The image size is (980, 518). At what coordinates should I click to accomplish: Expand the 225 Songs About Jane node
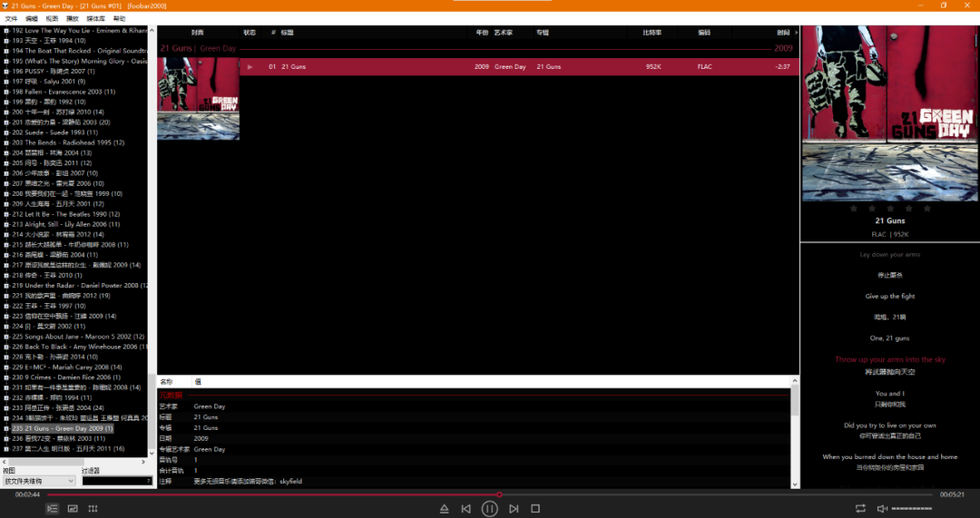pyautogui.click(x=6, y=337)
